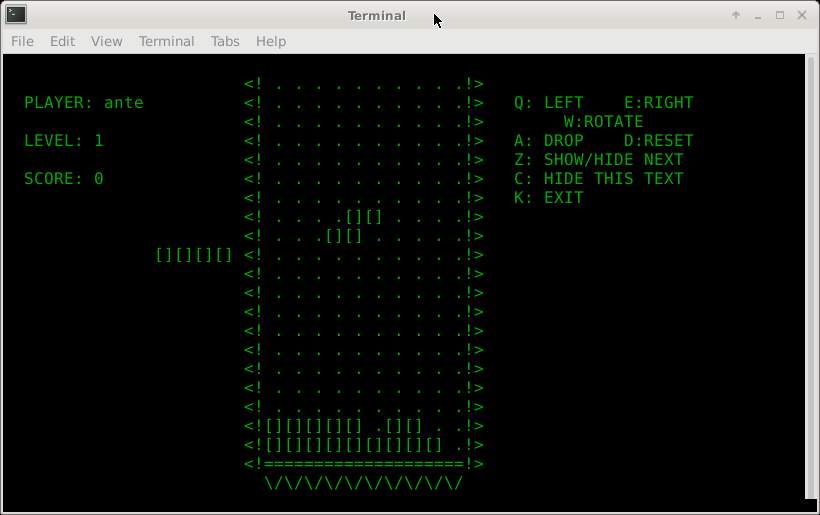Open the Tabs menu

(x=225, y=41)
